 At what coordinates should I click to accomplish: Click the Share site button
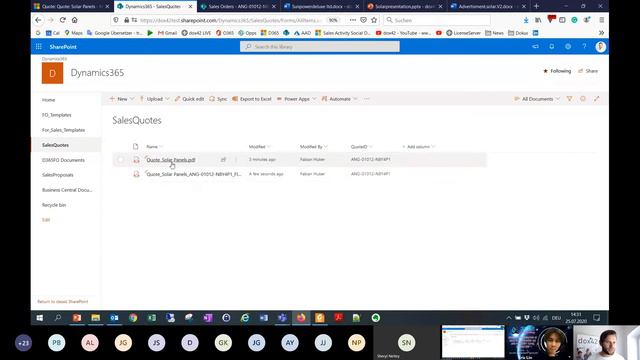[588, 71]
